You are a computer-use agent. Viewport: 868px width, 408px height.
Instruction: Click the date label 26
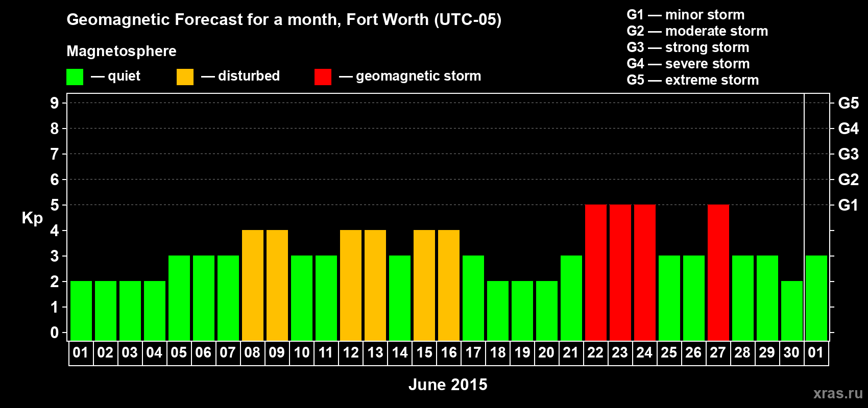[x=693, y=352]
